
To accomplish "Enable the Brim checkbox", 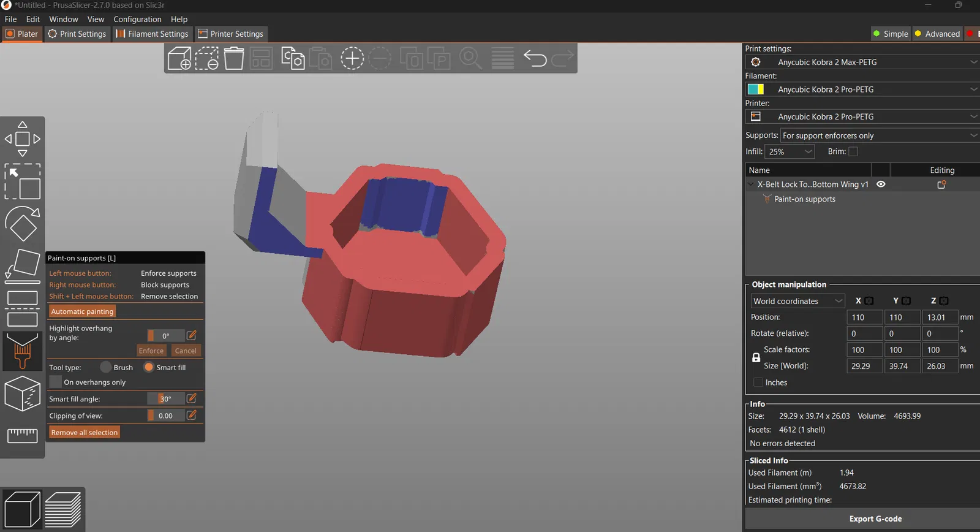I will [x=853, y=151].
